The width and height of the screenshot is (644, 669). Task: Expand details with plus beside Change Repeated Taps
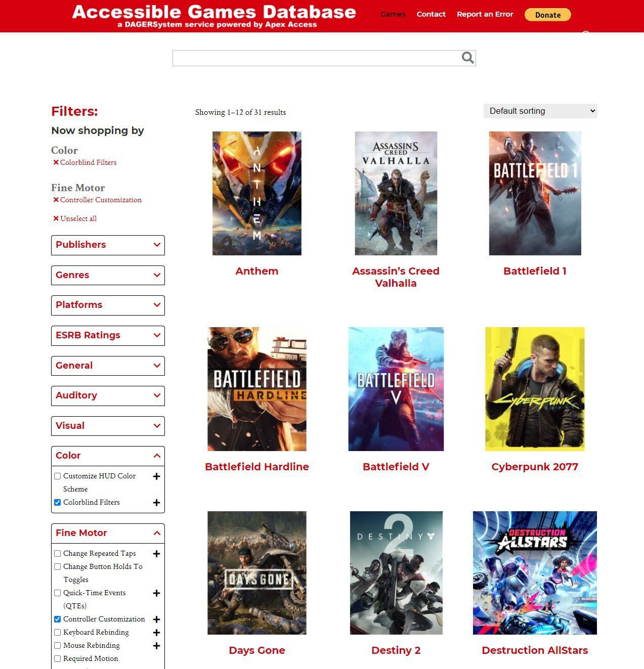tap(156, 554)
